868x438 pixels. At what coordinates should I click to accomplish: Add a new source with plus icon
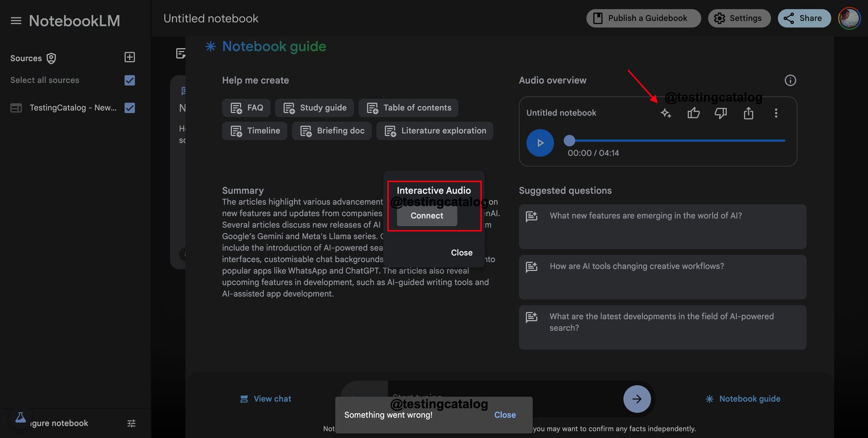point(129,57)
